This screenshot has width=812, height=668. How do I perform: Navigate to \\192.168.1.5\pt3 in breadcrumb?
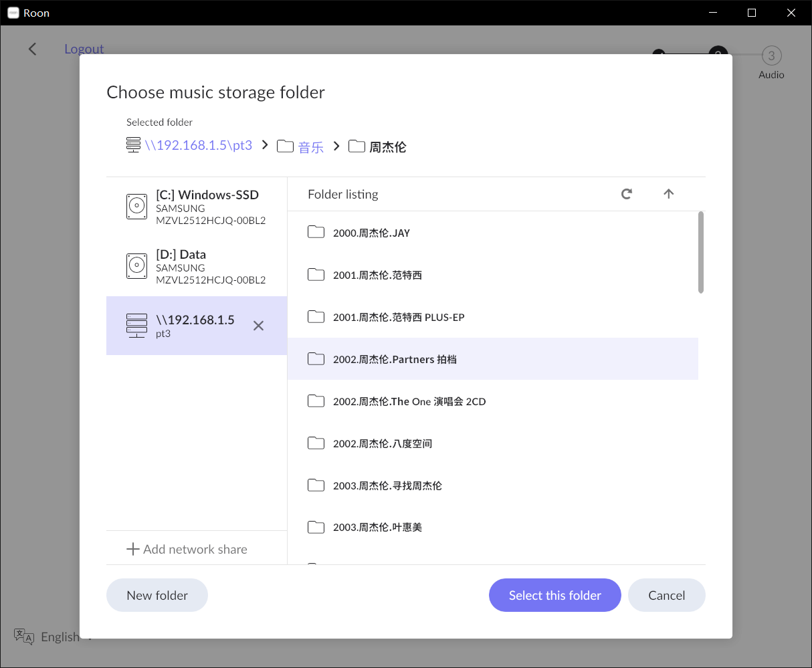[x=198, y=146]
